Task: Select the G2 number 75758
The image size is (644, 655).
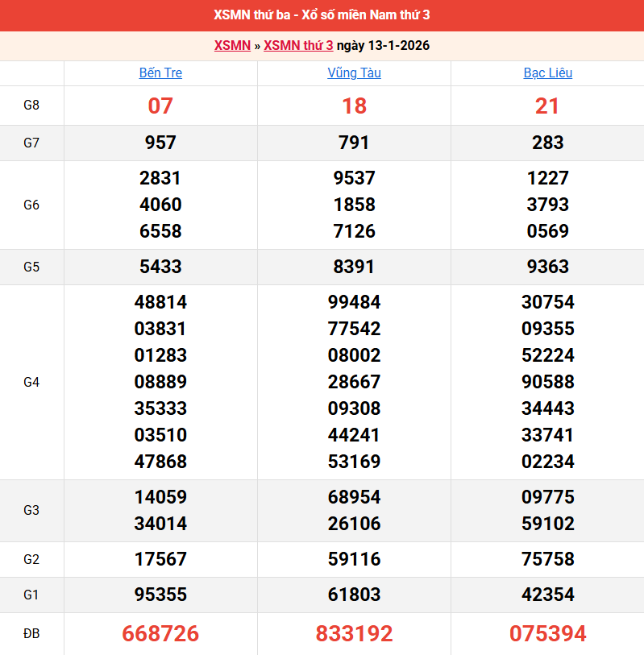Action: point(547,559)
